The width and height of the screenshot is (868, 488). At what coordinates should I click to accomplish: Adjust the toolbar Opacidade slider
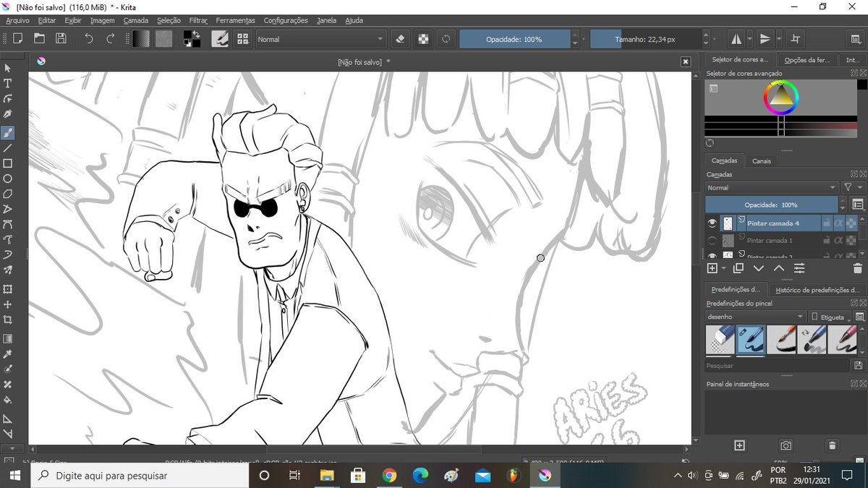tap(514, 39)
